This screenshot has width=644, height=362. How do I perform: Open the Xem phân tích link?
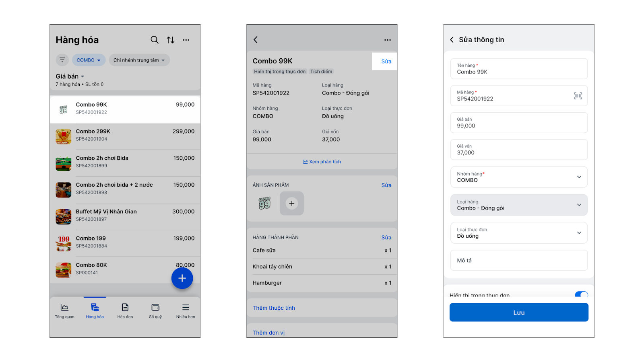pos(322,162)
